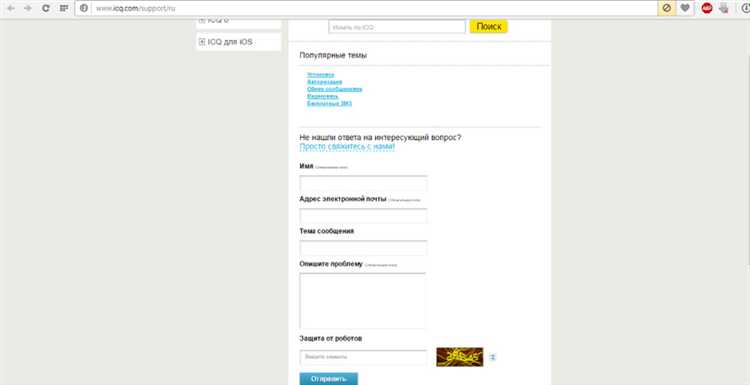Click the yellow blocked-content icon in address bar

(x=666, y=8)
